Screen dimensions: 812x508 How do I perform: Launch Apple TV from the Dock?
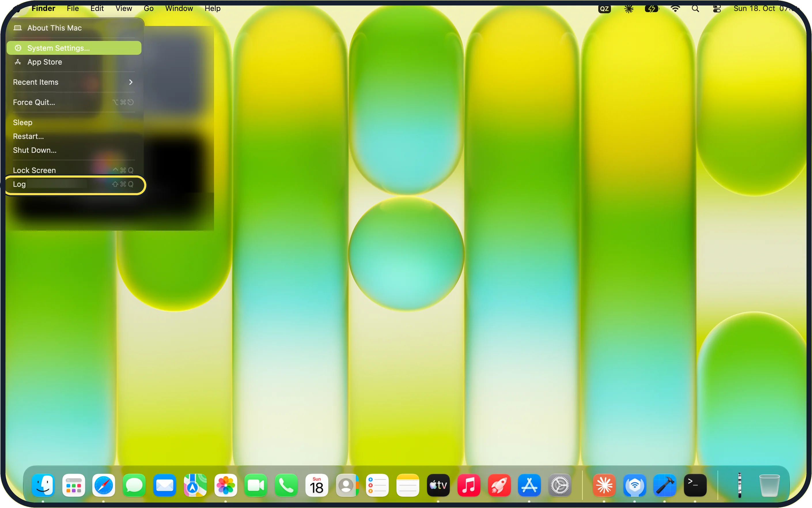[438, 485]
